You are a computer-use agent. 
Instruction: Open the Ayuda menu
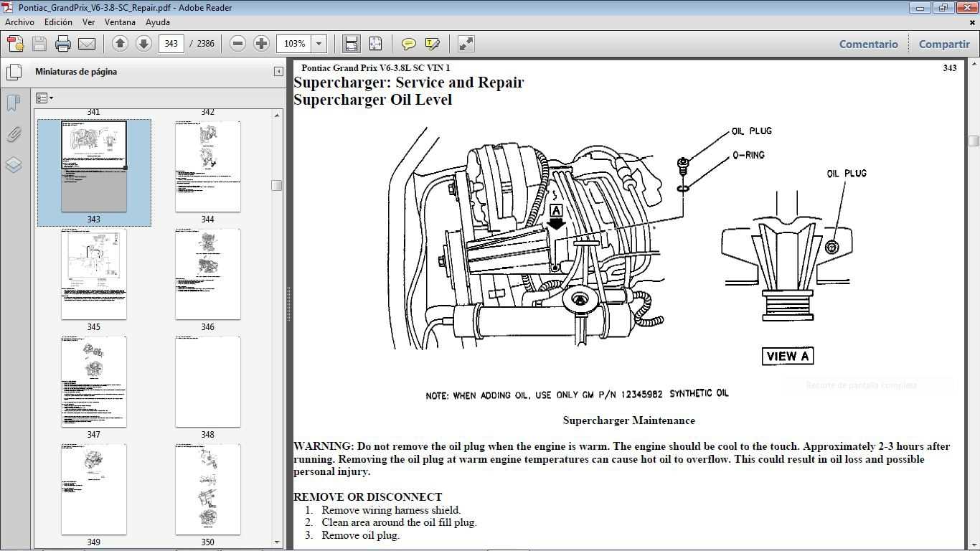tap(157, 22)
